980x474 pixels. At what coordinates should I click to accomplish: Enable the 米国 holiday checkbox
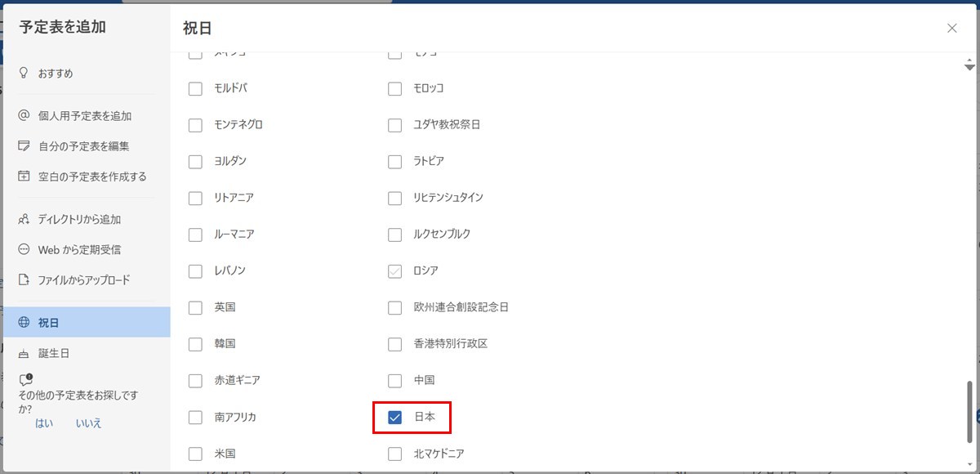click(x=195, y=454)
